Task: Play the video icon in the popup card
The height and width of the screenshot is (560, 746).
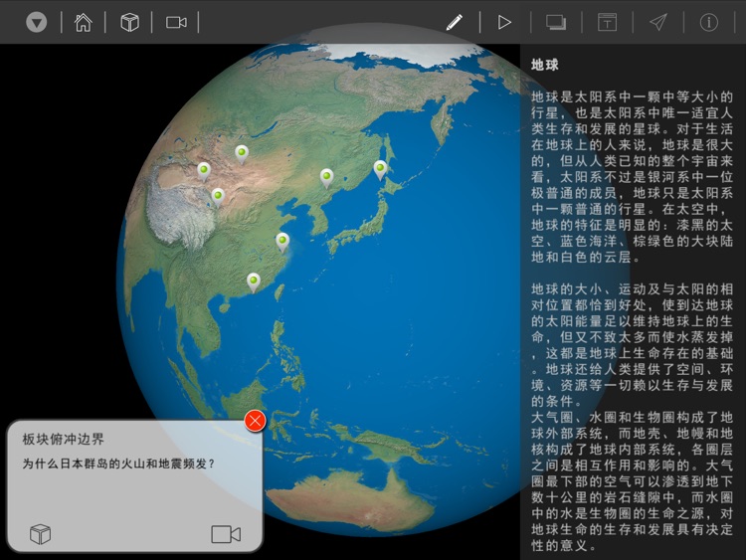Action: (226, 534)
